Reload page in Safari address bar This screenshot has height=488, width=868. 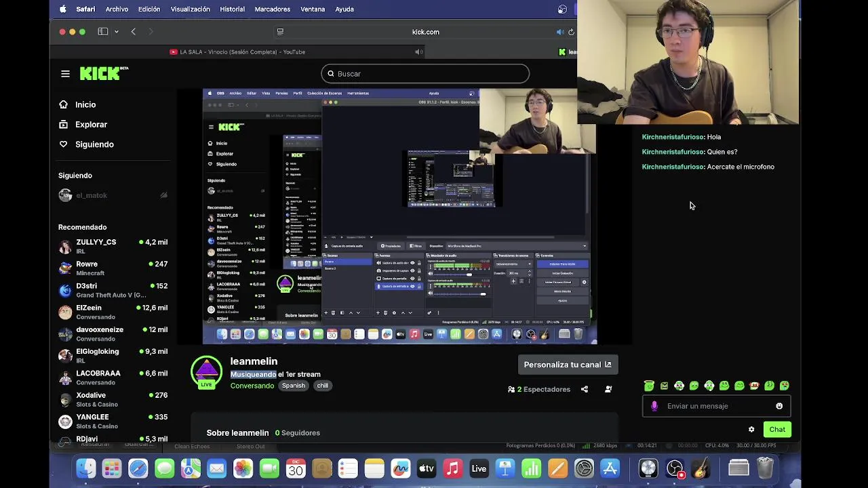click(571, 32)
